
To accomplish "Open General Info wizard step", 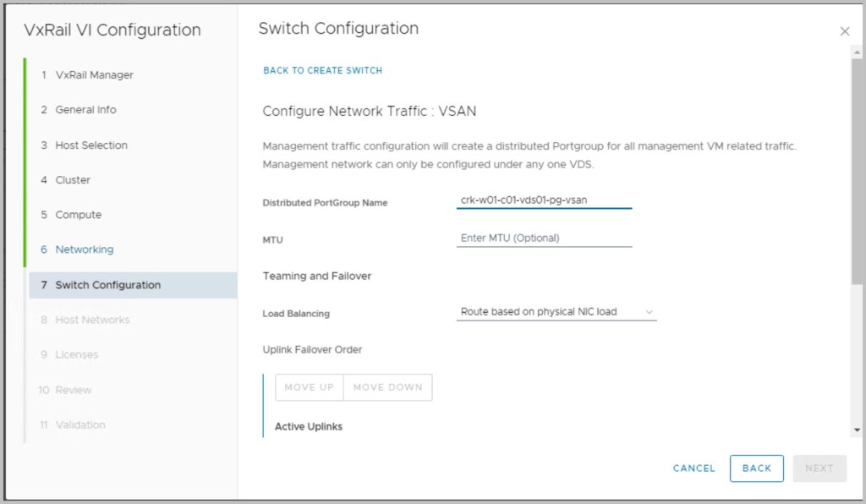I will pyautogui.click(x=85, y=110).
